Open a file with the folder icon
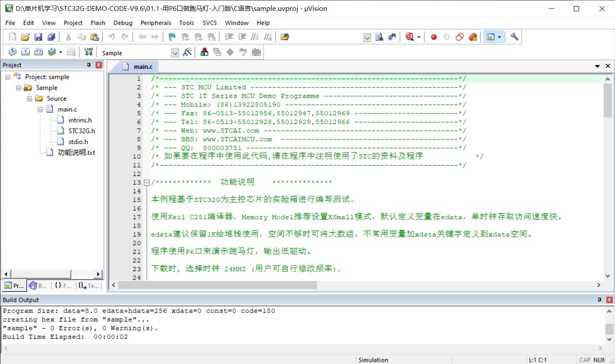This screenshot has height=364, width=615. click(x=25, y=37)
